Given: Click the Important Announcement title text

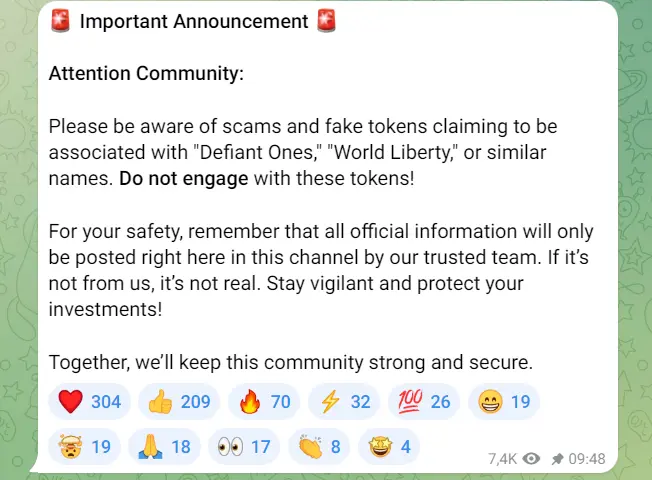Looking at the screenshot, I should 192,21.
